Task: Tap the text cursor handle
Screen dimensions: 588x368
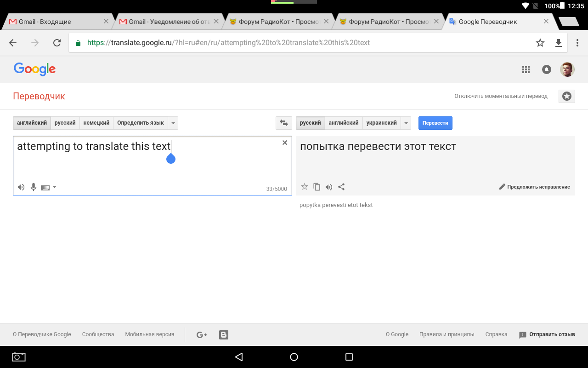Action: click(x=171, y=158)
